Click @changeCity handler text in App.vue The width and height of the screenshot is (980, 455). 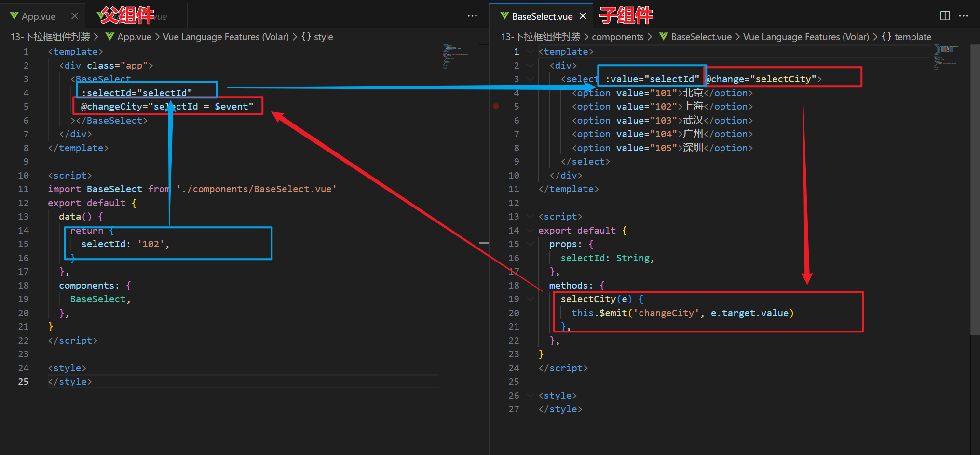[x=167, y=106]
